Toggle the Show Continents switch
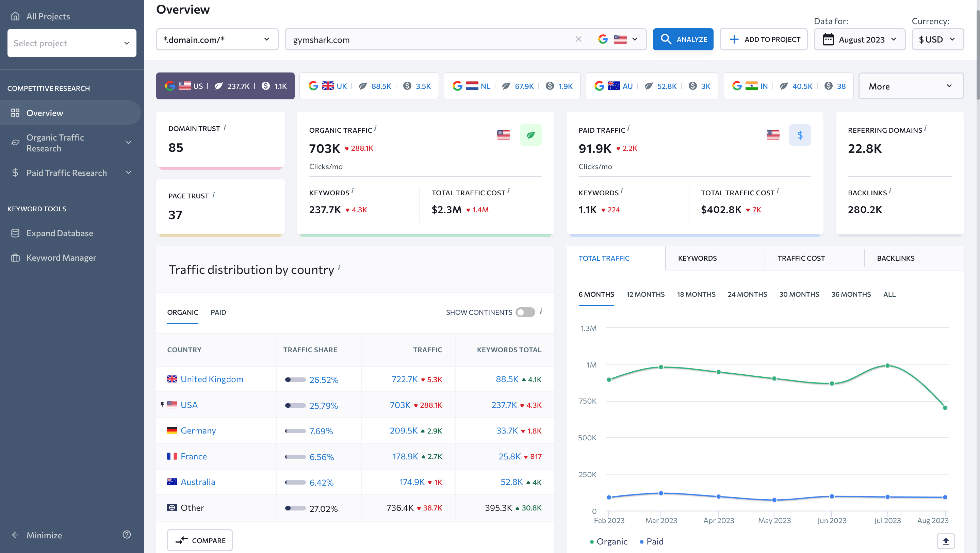 click(x=525, y=312)
